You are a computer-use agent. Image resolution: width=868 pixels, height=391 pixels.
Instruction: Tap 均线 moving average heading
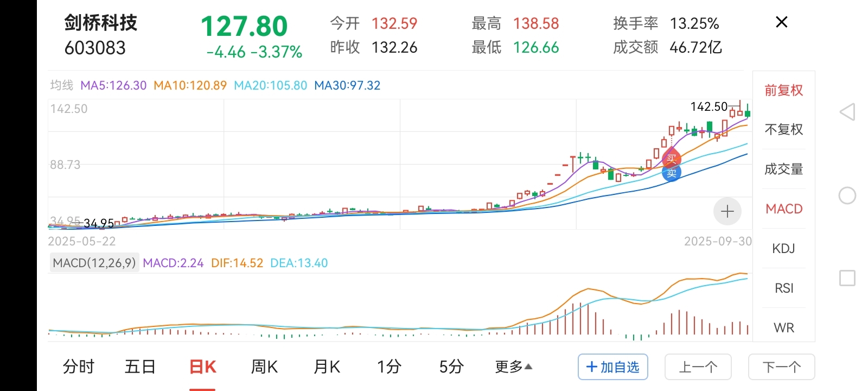61,85
